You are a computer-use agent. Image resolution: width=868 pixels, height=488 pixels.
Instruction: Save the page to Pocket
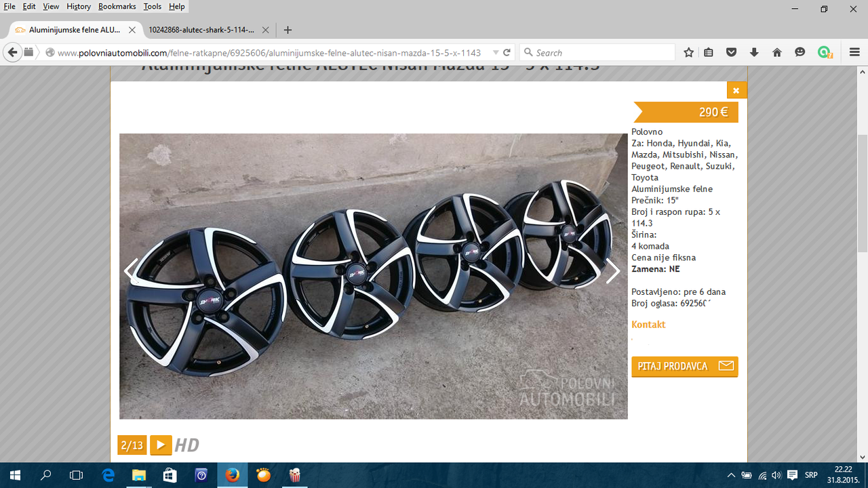pos(731,52)
